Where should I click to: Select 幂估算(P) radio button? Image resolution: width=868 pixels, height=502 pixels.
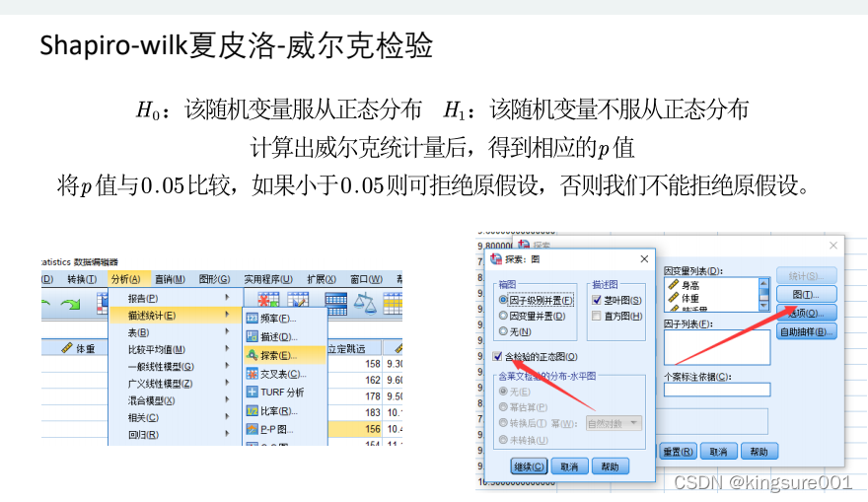click(503, 406)
